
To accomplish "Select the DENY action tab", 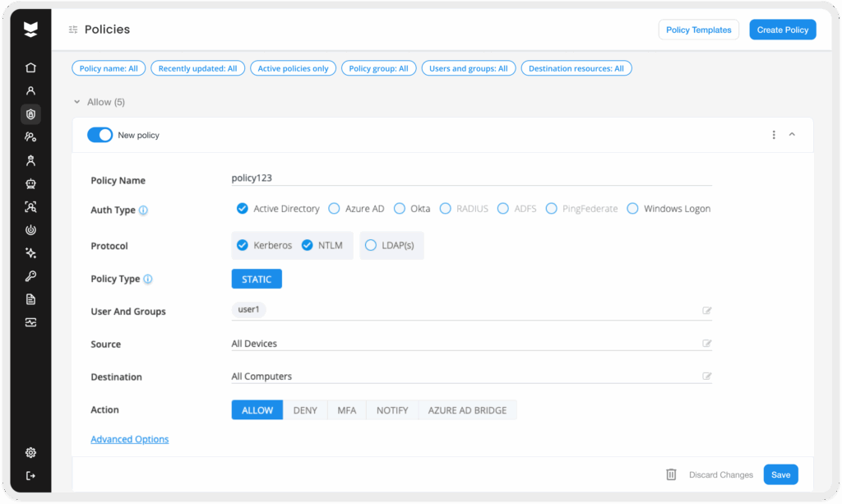I will point(305,410).
